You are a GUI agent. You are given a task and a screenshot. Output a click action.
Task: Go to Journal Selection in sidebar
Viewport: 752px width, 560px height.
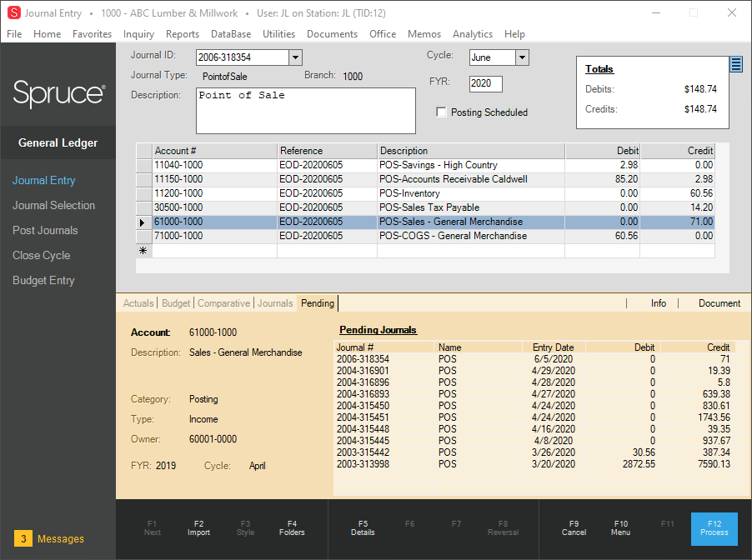[53, 206]
